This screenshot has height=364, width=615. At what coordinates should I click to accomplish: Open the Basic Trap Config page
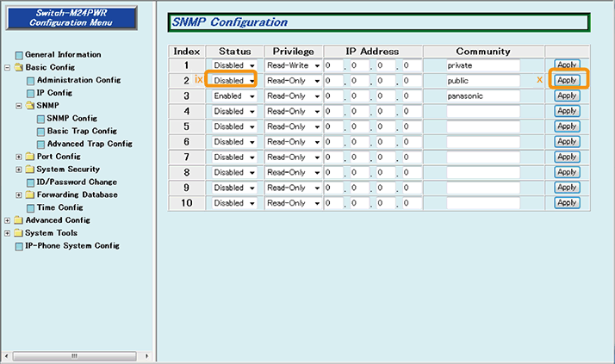pos(82,131)
